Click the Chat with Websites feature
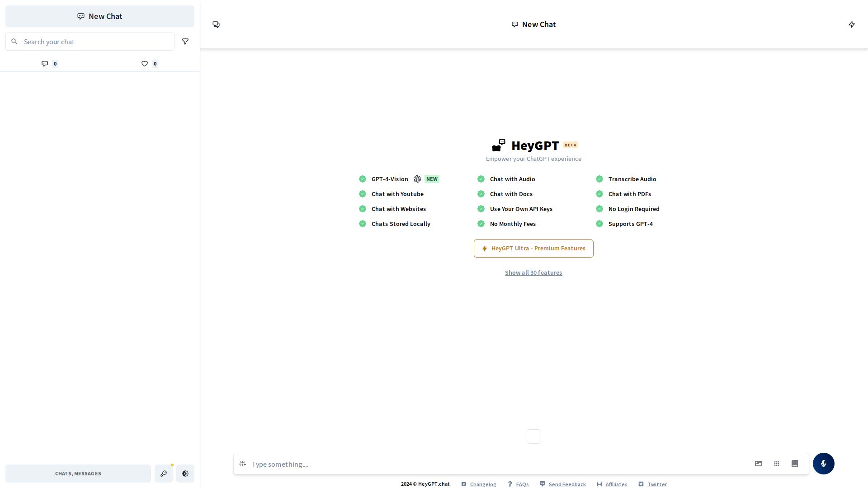Viewport: 868px width, 488px height. coord(399,209)
